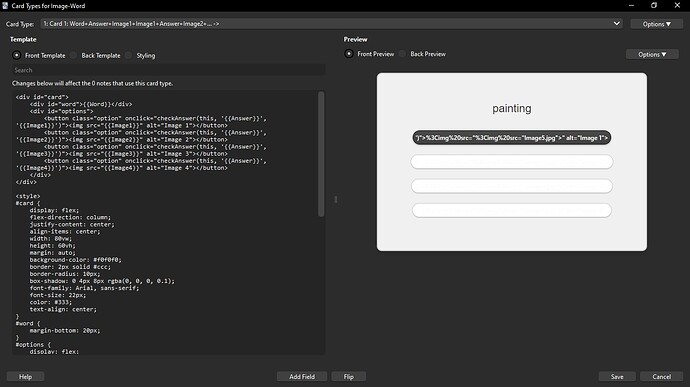Minimize the Card Types window

pos(631,6)
